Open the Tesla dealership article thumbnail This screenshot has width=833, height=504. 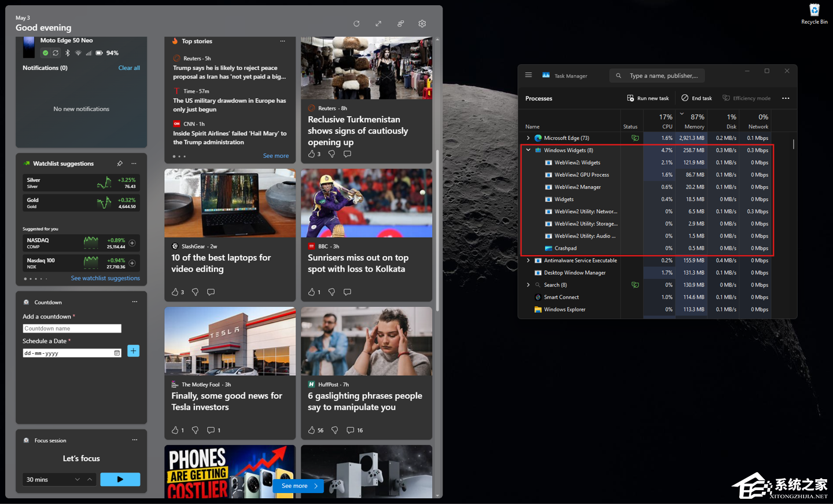230,341
